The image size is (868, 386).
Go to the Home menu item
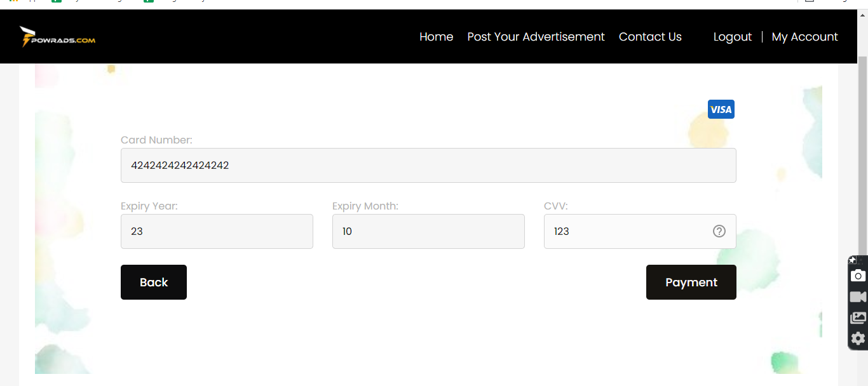click(x=437, y=37)
